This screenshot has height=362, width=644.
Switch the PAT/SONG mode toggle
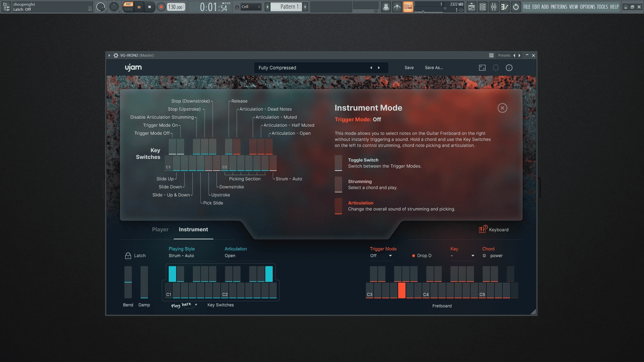tap(128, 7)
